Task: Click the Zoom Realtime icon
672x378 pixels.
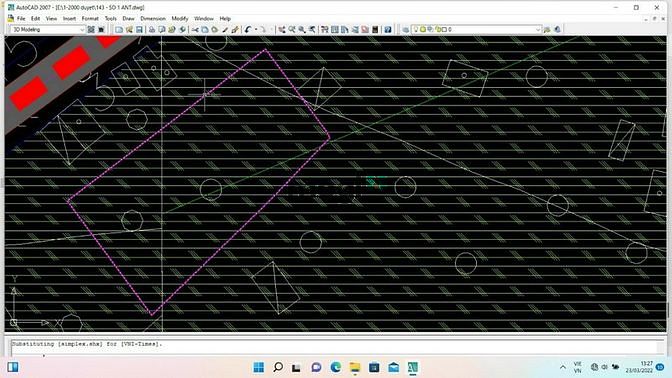Action: tap(292, 30)
